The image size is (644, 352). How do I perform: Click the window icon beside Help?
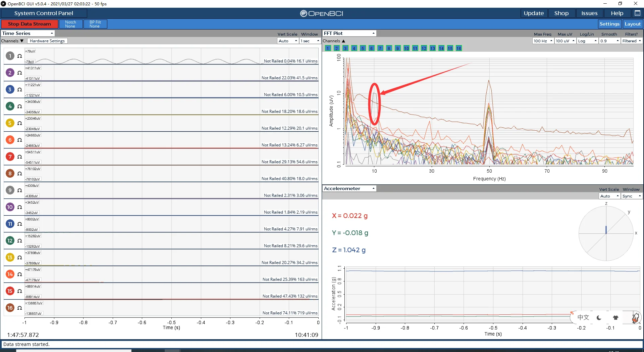[637, 13]
